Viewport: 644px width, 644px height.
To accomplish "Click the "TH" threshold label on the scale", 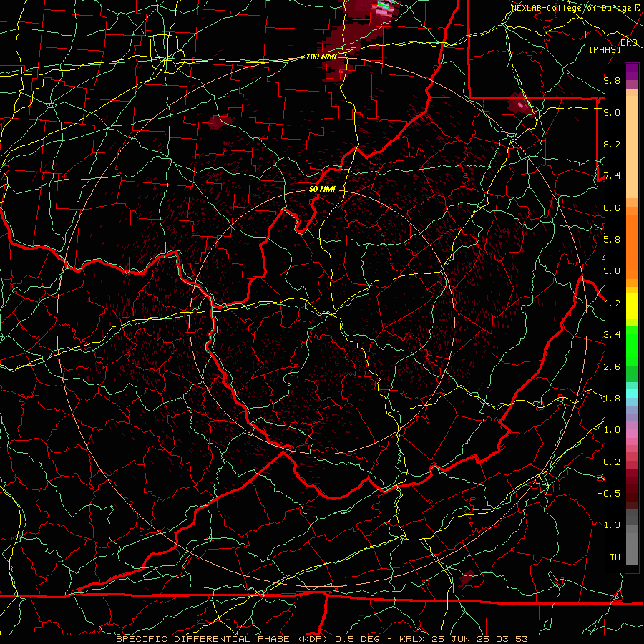I will click(615, 557).
